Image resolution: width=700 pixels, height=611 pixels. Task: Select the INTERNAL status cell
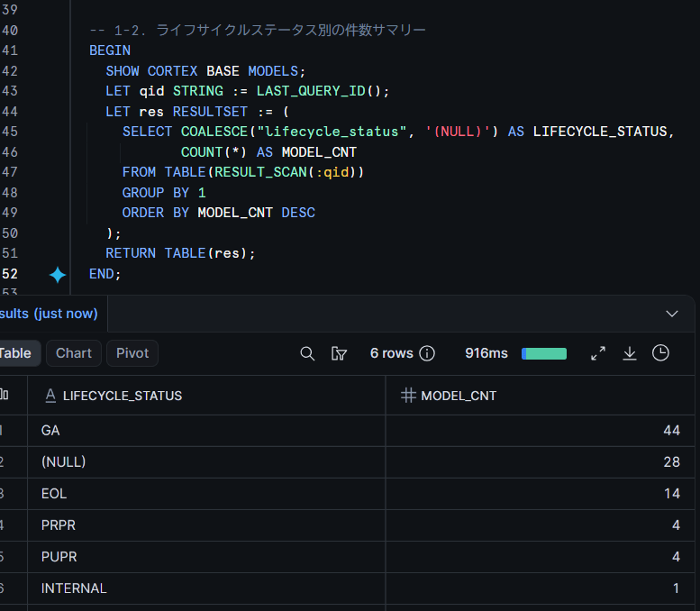[x=206, y=588]
